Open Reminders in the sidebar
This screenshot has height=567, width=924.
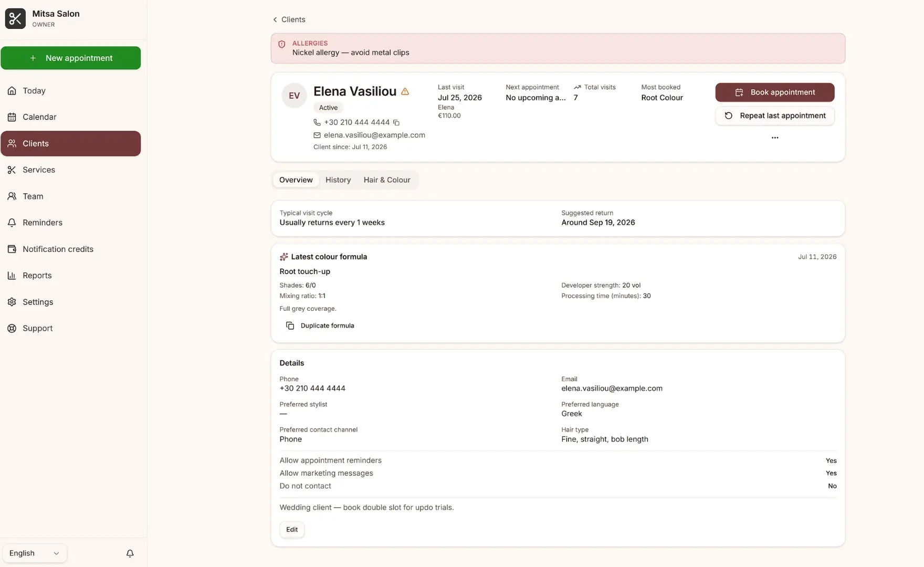(x=70, y=223)
